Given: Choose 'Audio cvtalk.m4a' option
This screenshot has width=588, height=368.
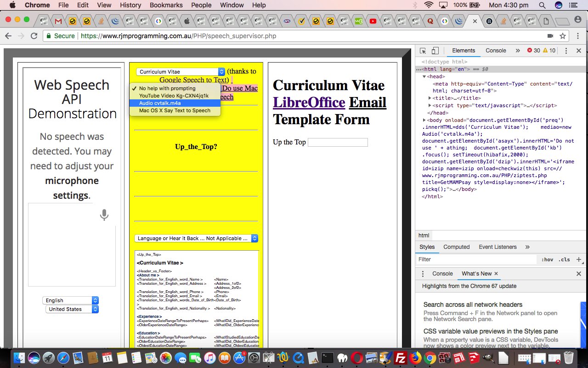Looking at the screenshot, I should (175, 103).
